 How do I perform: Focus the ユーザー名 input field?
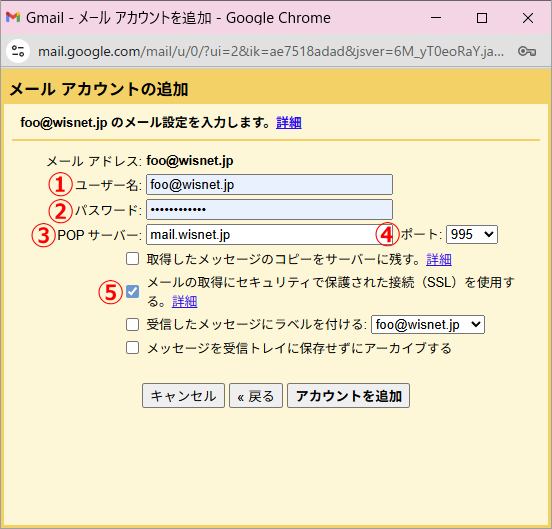[x=269, y=184]
